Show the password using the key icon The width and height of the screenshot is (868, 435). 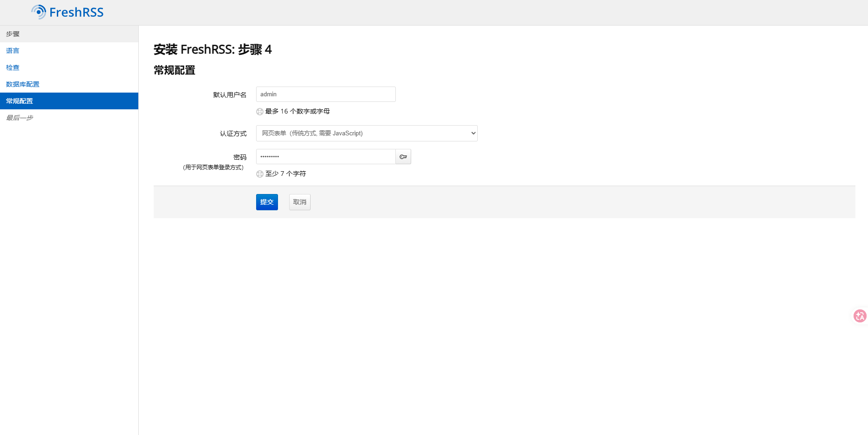pos(403,157)
